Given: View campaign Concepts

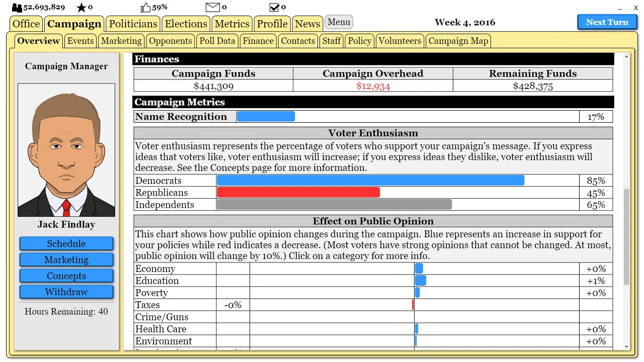Looking at the screenshot, I should pyautogui.click(x=66, y=276).
